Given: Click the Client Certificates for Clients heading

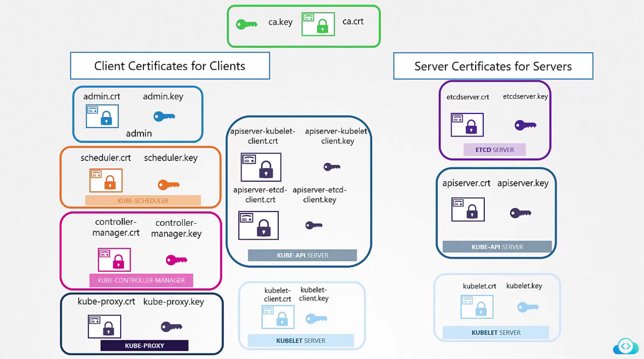Looking at the screenshot, I should [x=170, y=66].
